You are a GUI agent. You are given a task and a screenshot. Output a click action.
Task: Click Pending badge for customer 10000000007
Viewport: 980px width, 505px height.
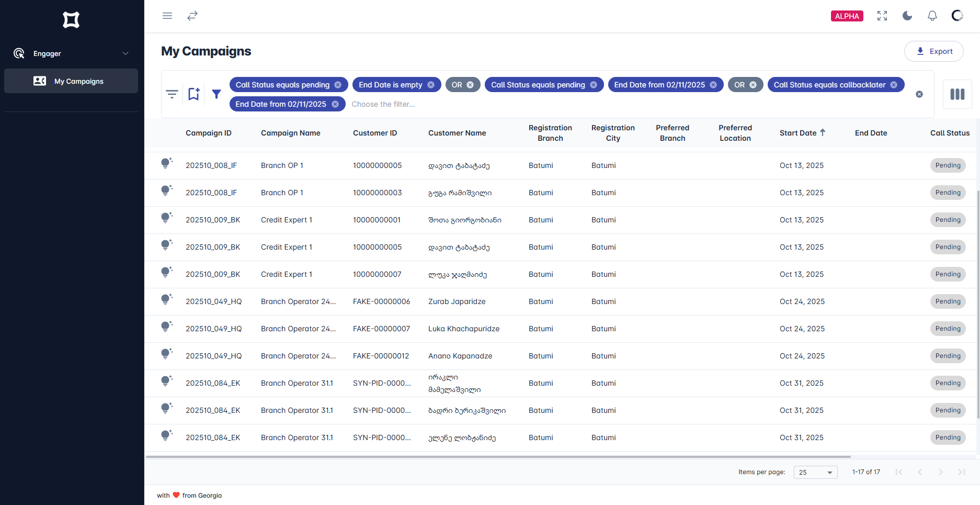click(x=948, y=274)
